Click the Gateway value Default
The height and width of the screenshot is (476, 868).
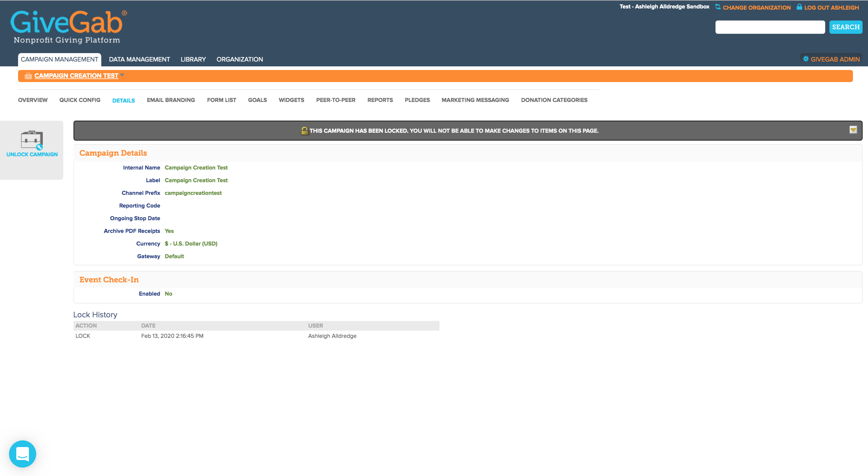pos(174,256)
